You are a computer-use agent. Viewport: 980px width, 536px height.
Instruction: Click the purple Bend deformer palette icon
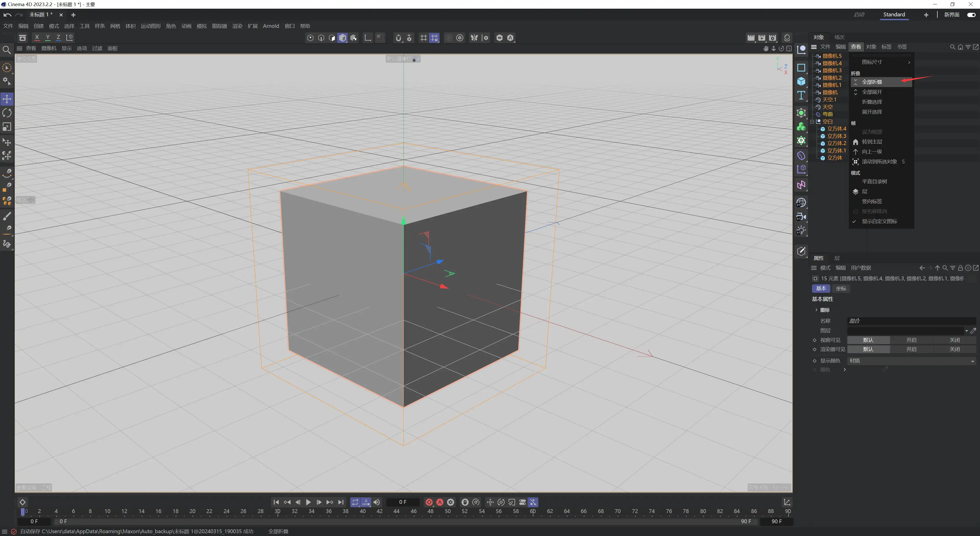[801, 156]
